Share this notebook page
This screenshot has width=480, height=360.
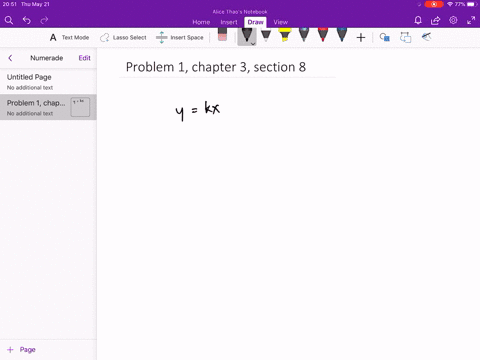pyautogui.click(x=435, y=20)
